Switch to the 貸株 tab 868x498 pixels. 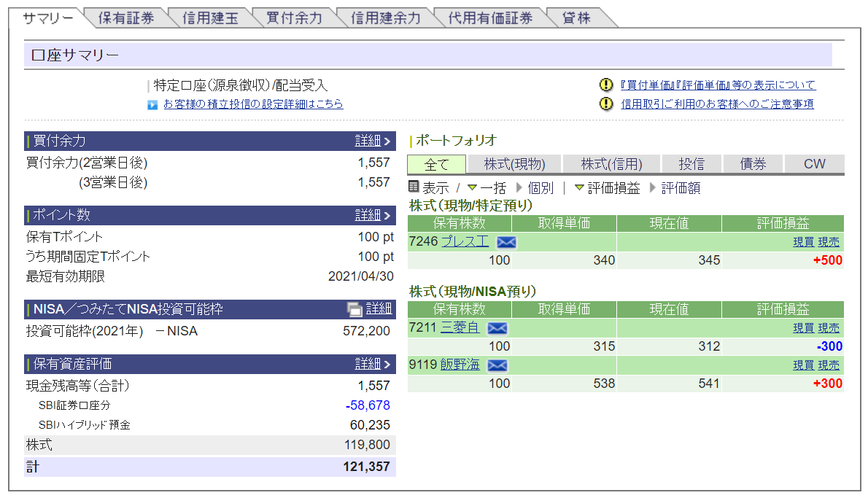pyautogui.click(x=576, y=18)
